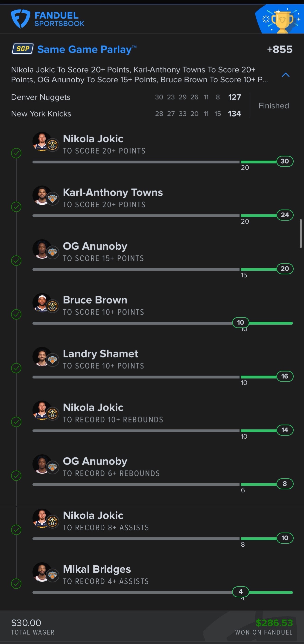Tap Karl-Anthony Towns' player headshot
The height and width of the screenshot is (644, 304).
(x=42, y=195)
